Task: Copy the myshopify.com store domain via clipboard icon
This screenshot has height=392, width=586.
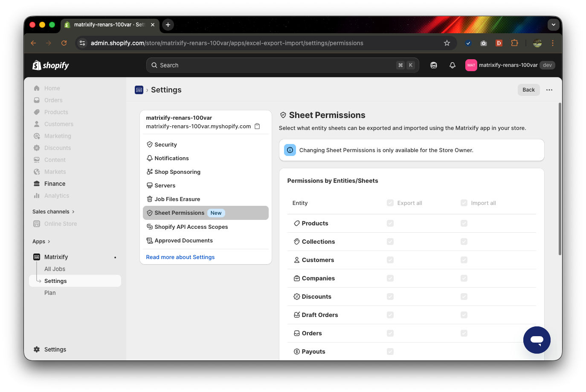Action: 257,126
